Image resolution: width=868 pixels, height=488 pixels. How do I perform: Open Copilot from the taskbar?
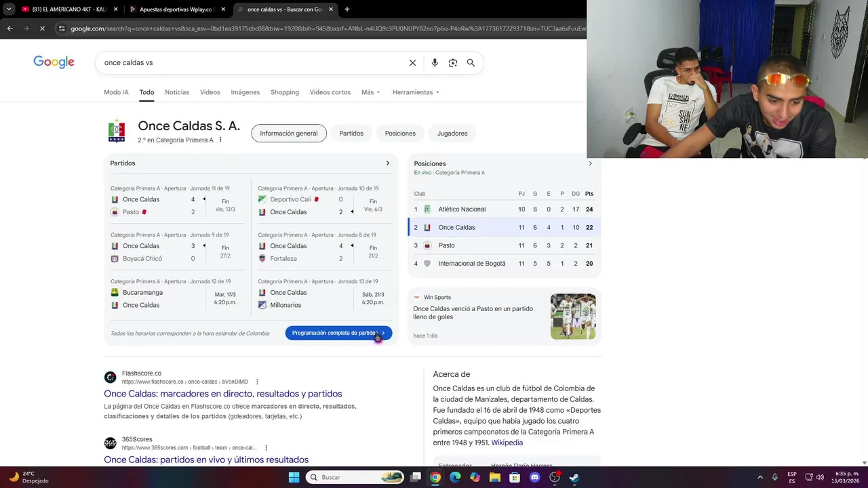(475, 477)
